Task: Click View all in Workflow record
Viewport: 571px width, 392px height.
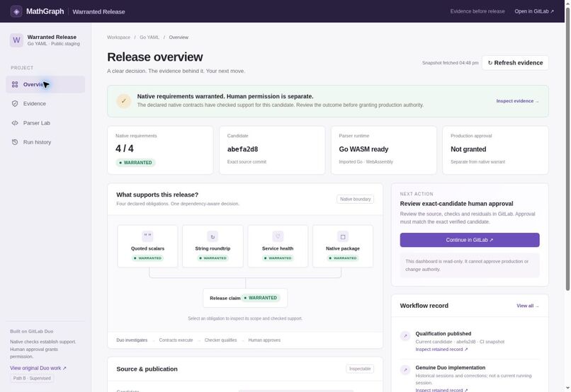Action: point(527,306)
